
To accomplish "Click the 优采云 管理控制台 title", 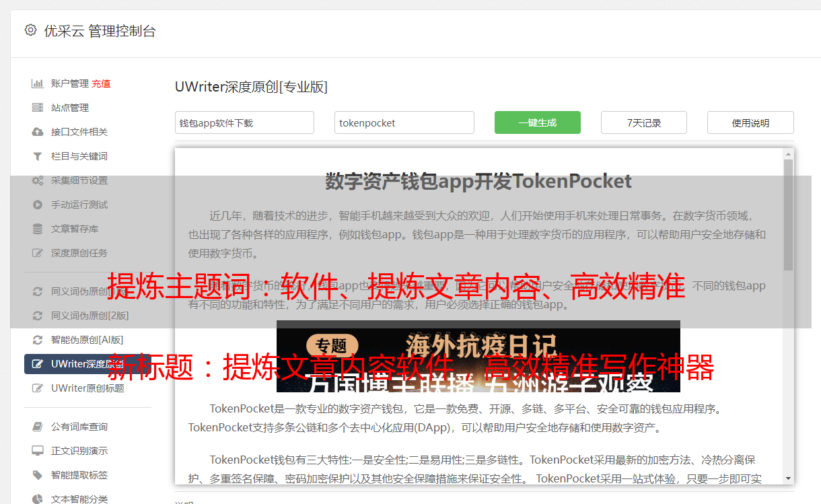I will coord(100,31).
